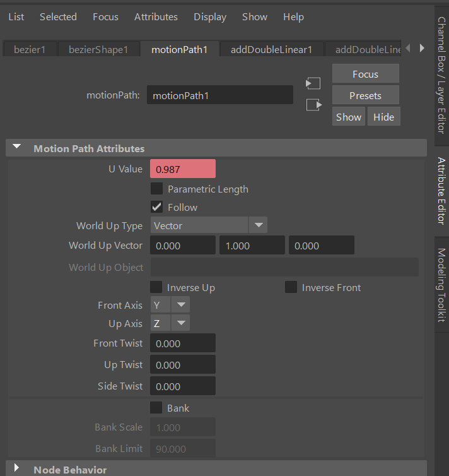
Task: Click the Front Twist label
Action: tap(118, 343)
